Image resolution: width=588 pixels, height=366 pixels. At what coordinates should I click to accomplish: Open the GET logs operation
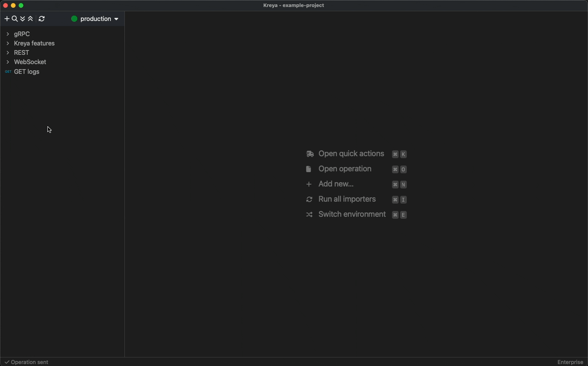26,72
